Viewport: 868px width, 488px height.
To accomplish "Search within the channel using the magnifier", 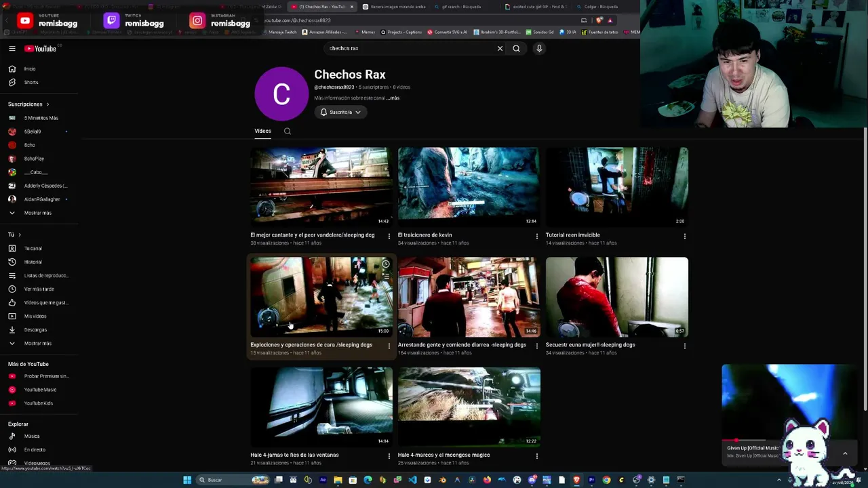I will [x=288, y=131].
